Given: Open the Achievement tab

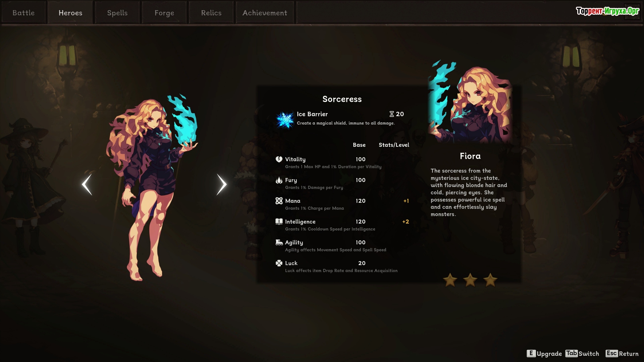Looking at the screenshot, I should point(265,13).
